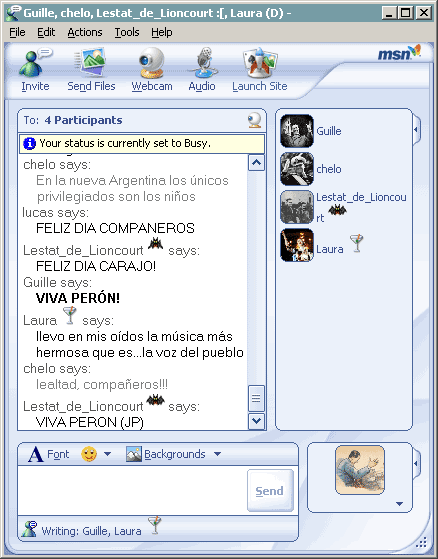Click the info icon in Busy status bar
438x559 pixels.
click(29, 143)
